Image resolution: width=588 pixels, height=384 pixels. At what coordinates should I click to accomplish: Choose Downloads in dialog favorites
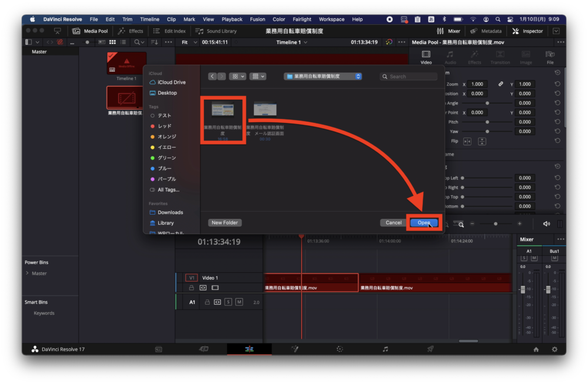[x=166, y=212]
